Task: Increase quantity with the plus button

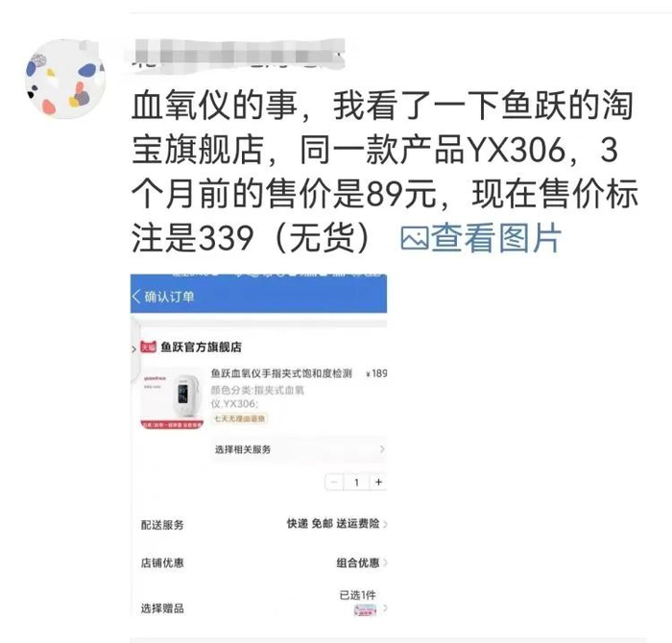Action: (x=378, y=483)
